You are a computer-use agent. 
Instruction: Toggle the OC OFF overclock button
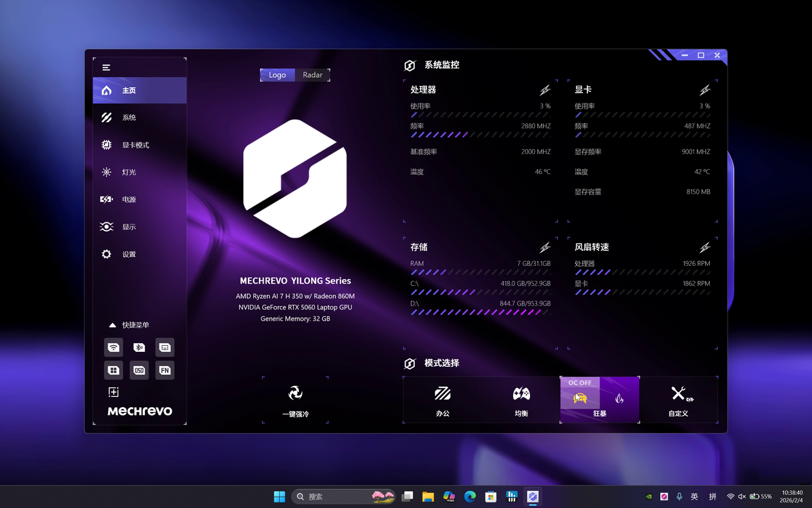(x=580, y=393)
